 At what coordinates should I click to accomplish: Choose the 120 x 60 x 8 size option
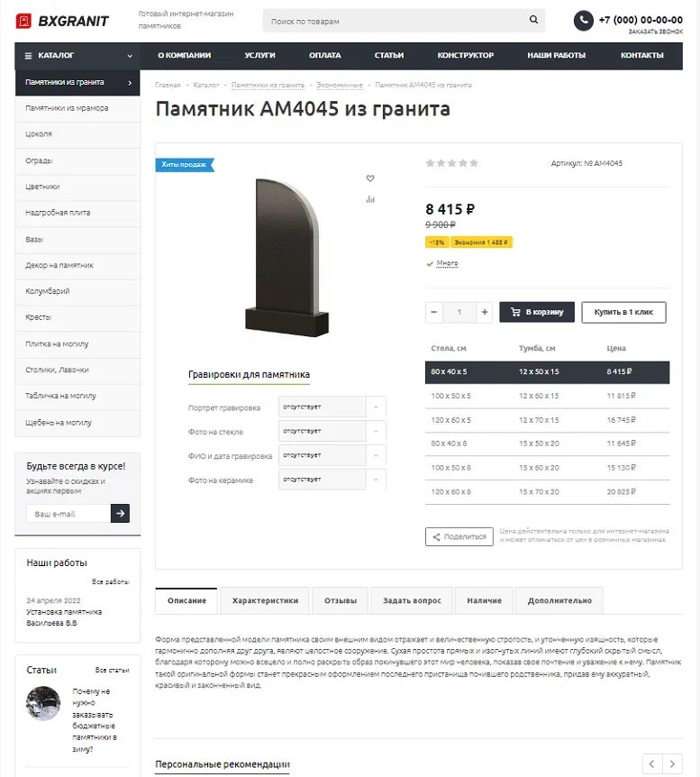click(547, 492)
